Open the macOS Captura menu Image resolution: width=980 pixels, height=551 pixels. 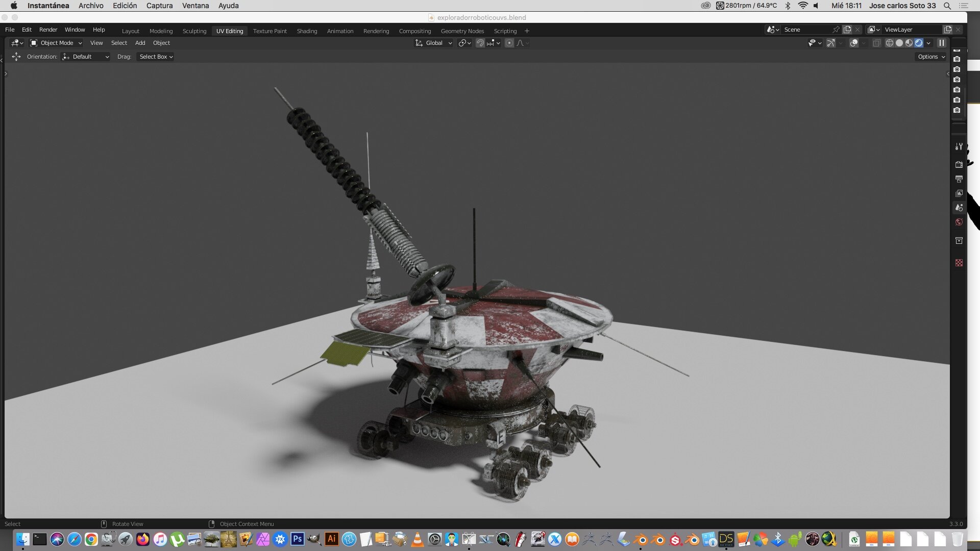tap(159, 6)
